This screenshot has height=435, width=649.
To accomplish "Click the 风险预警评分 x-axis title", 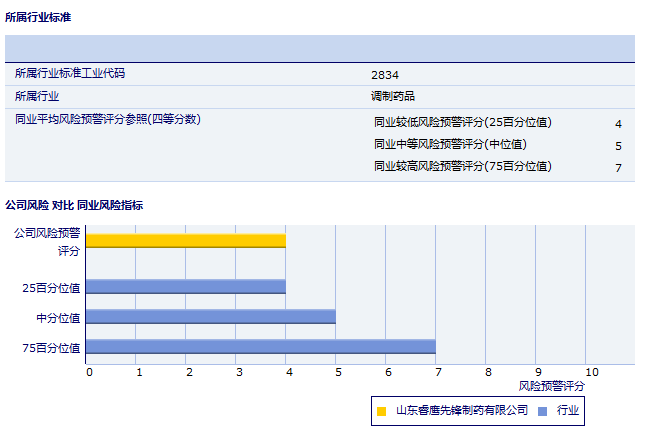I will (552, 385).
